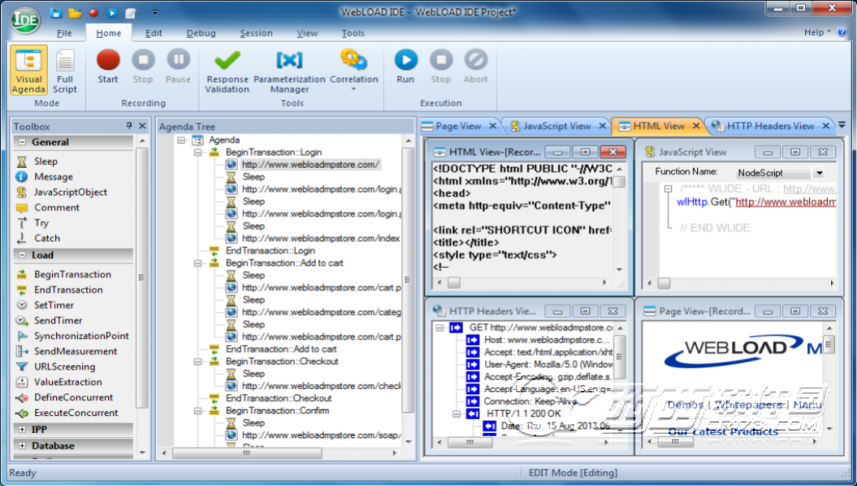
Task: Open the Correlation dropdown arrow
Action: click(x=354, y=89)
